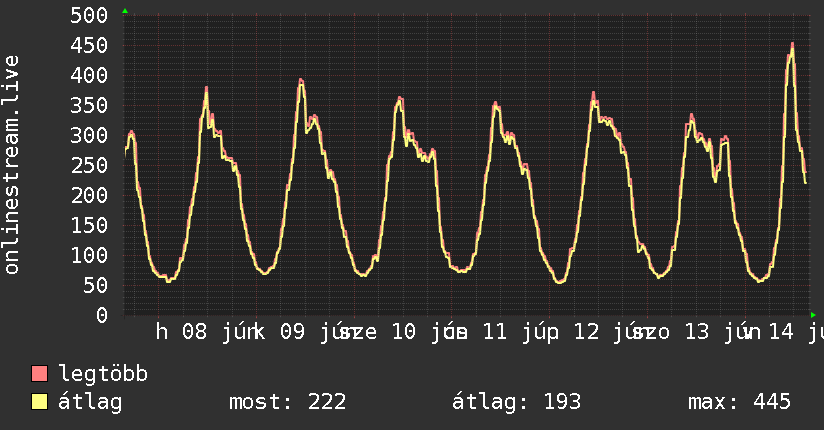Click the 08 date label on X axis

click(194, 332)
